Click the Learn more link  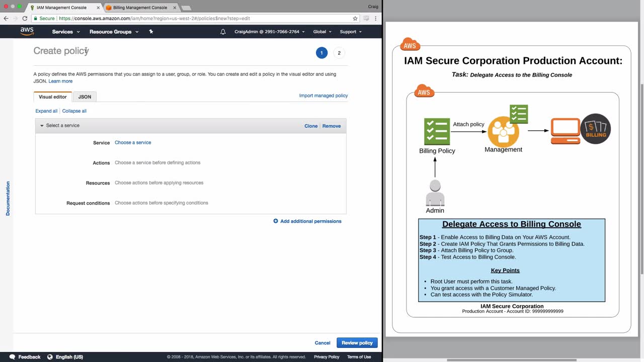click(x=60, y=81)
